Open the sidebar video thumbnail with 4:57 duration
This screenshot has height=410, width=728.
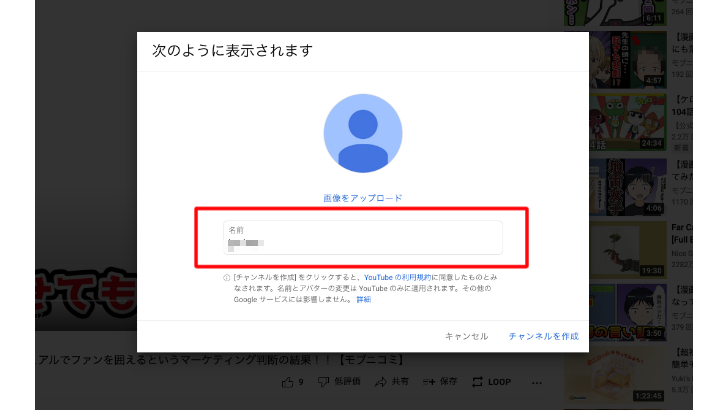click(627, 60)
